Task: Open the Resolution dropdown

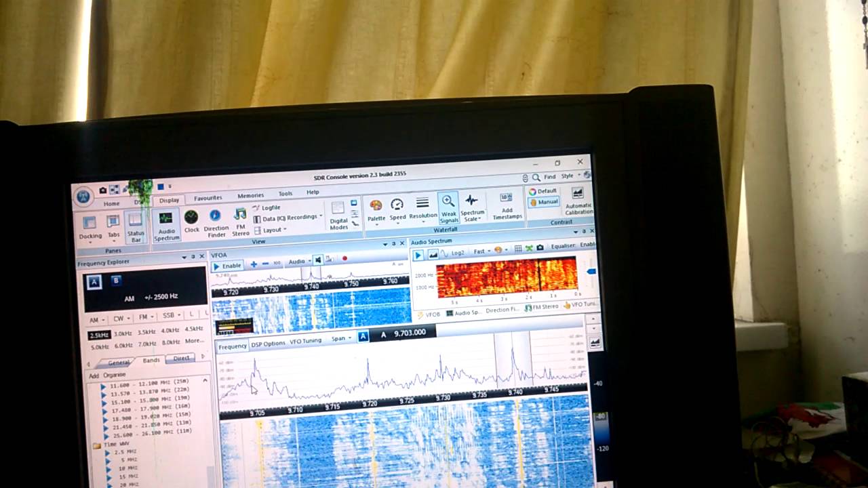Action: coord(422,208)
